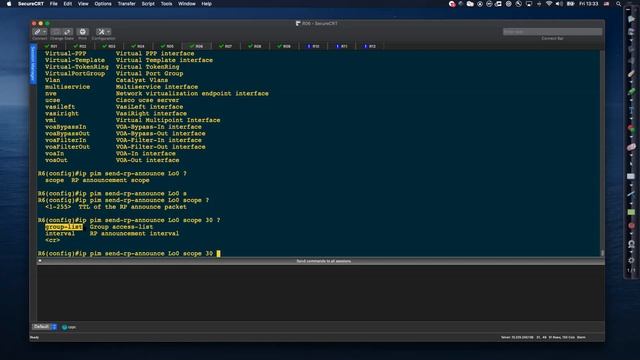Expand the Configuration dropdown arrow
The width and height of the screenshot is (640, 360).
[109, 32]
